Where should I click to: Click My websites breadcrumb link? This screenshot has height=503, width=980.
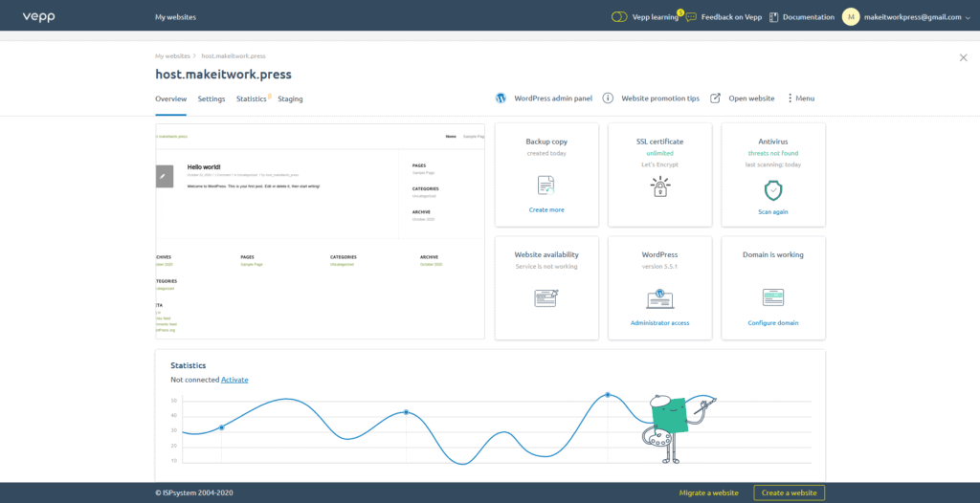[172, 55]
